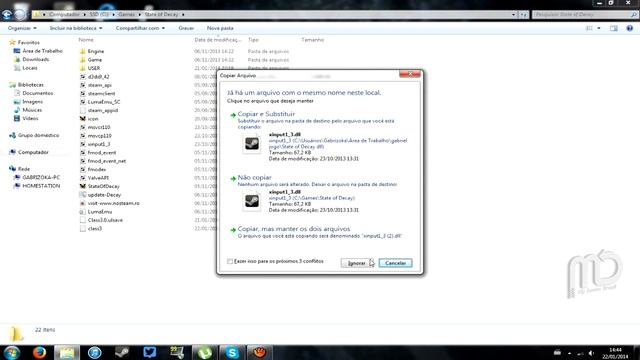Open Imagens library
The width and height of the screenshot is (640, 360).
click(x=32, y=102)
